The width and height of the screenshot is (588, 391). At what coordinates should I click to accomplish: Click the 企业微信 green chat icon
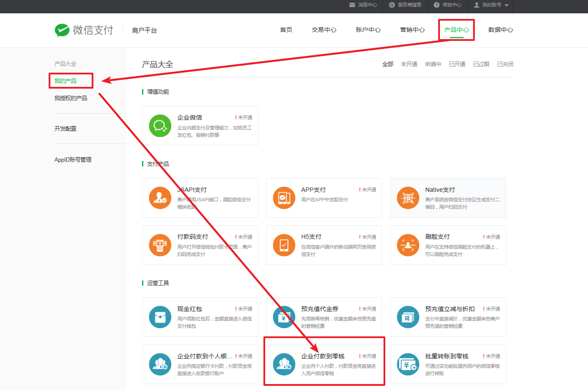160,126
